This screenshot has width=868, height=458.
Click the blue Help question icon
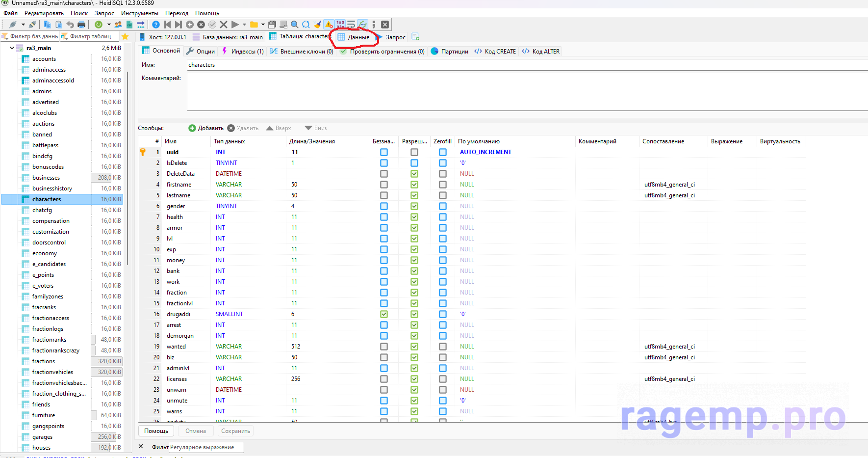156,25
